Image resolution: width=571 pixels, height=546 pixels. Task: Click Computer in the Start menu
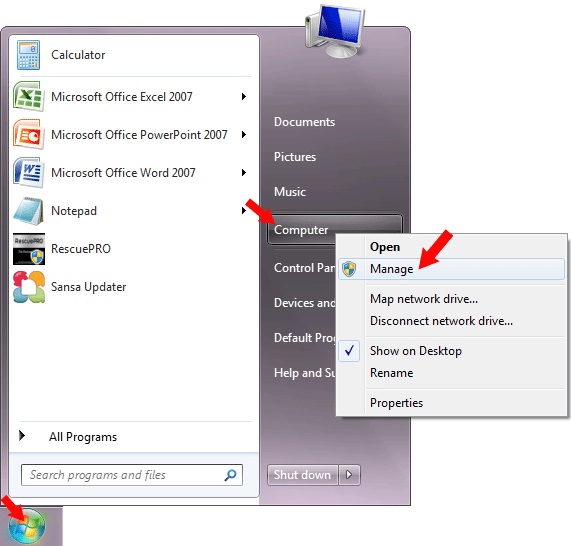tap(301, 230)
